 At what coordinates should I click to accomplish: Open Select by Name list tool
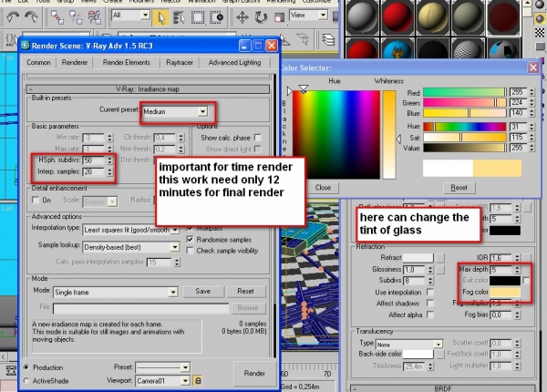[179, 17]
